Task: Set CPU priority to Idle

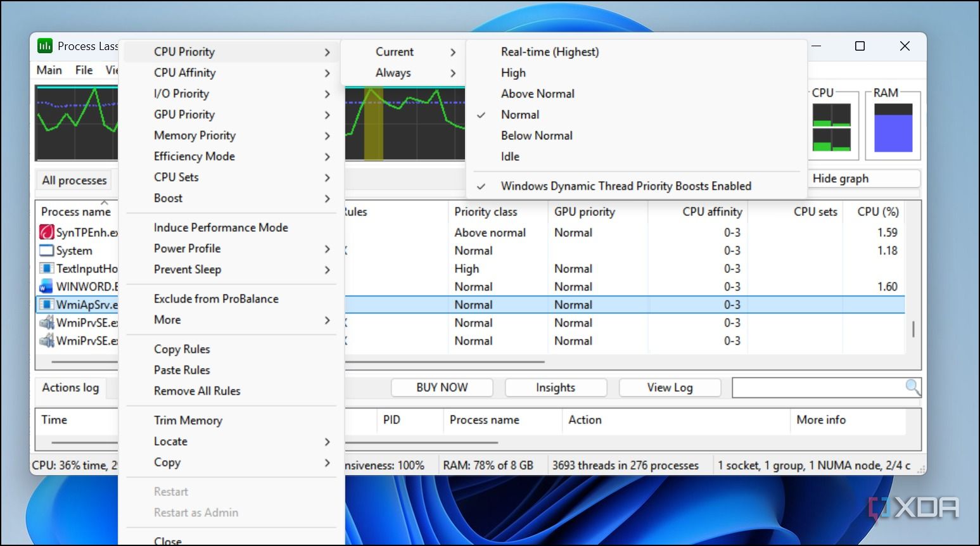Action: point(637,156)
